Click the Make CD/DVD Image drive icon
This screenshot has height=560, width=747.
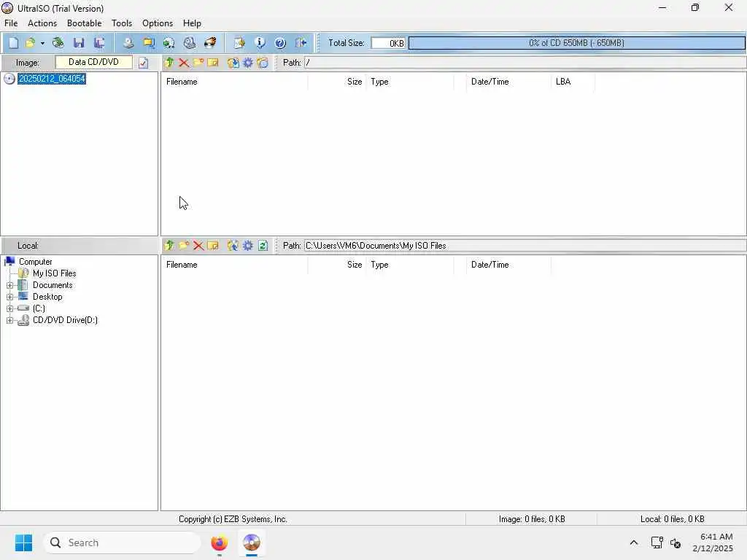(x=128, y=43)
